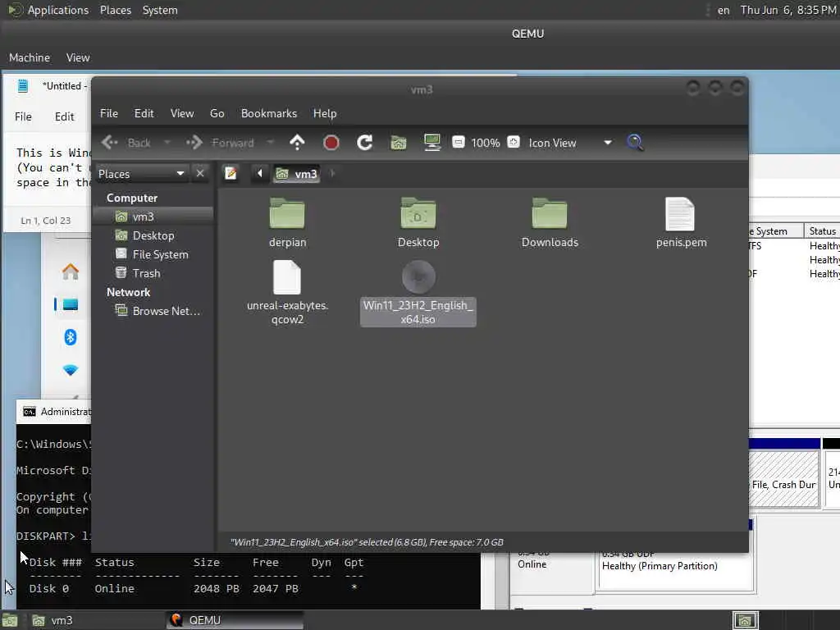Close the Places sidebar
Image resolution: width=840 pixels, height=630 pixels.
200,174
